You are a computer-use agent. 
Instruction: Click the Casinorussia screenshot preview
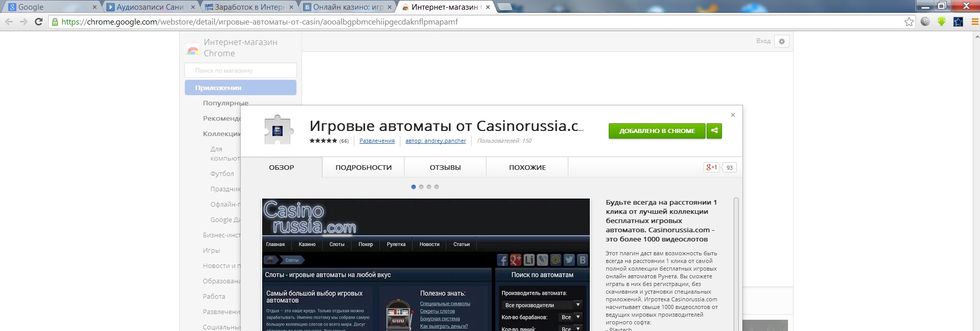click(426, 264)
